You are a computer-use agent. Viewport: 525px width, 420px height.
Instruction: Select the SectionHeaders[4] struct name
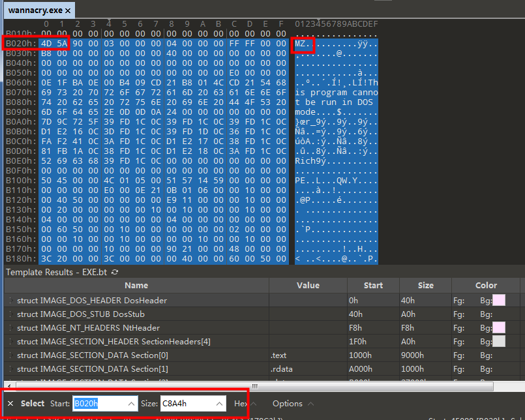click(113, 342)
